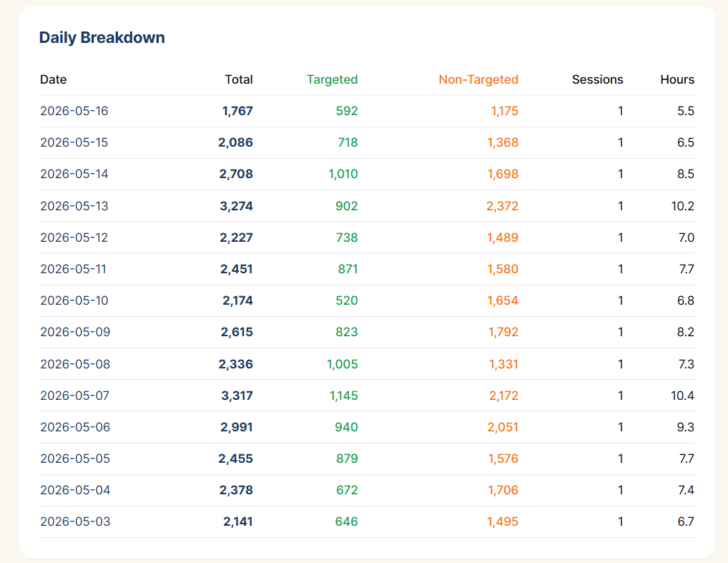Click targeted value 672
This screenshot has width=728, height=563.
347,491
